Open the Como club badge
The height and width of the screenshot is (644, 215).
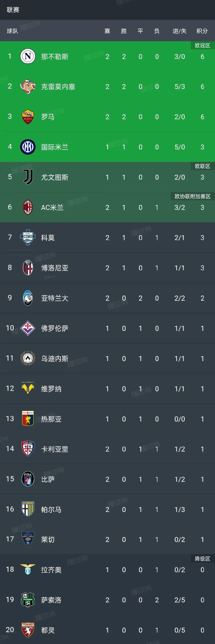tap(28, 237)
